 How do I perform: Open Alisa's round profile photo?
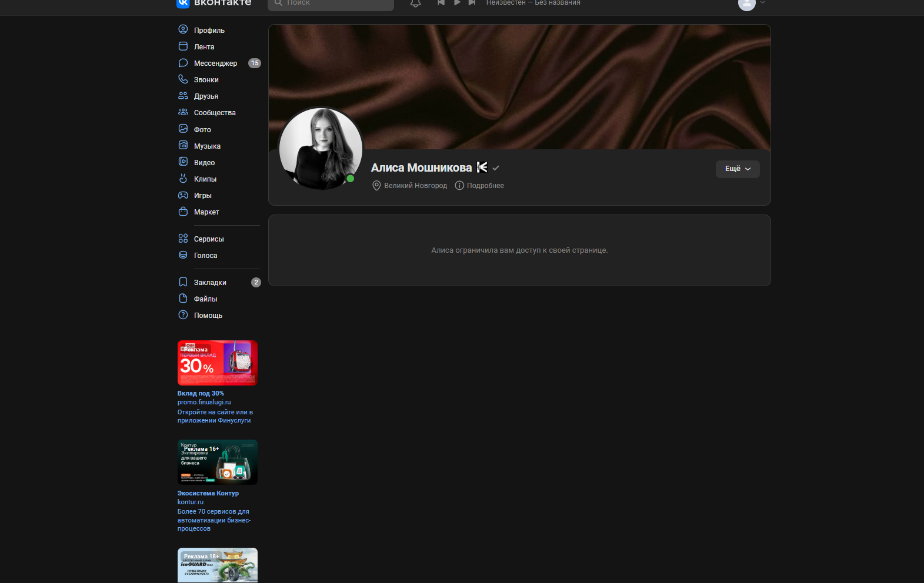(321, 149)
